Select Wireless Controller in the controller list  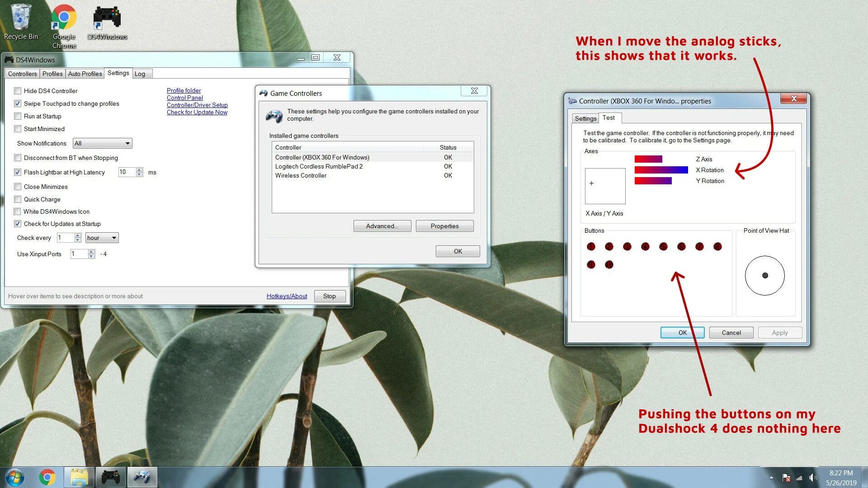[x=301, y=175]
